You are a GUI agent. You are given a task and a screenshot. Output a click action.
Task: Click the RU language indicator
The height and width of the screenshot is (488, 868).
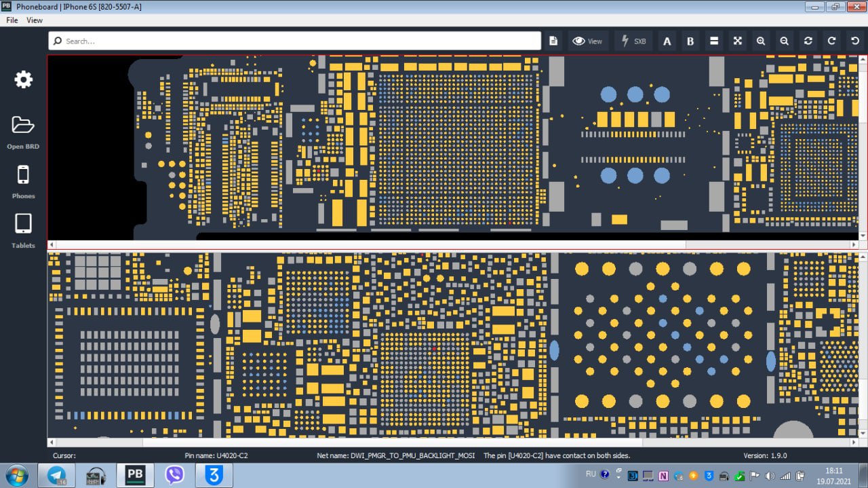click(x=591, y=474)
